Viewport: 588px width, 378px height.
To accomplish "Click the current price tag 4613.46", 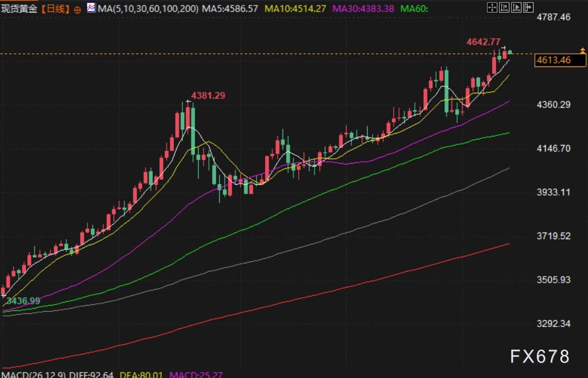I will click(554, 60).
